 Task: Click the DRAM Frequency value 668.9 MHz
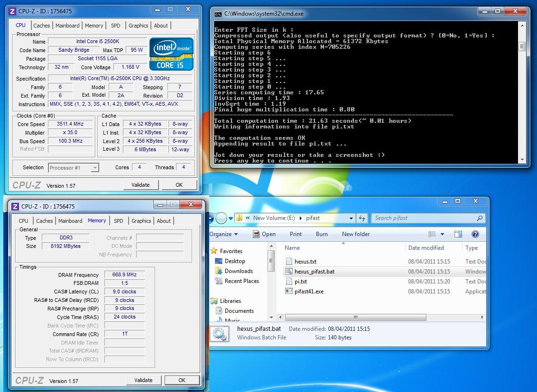(x=124, y=274)
